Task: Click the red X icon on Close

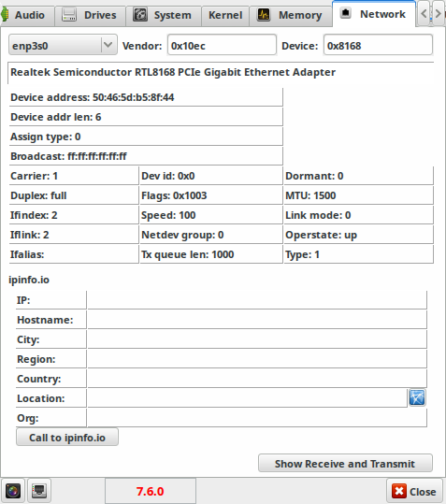Action: (x=399, y=491)
